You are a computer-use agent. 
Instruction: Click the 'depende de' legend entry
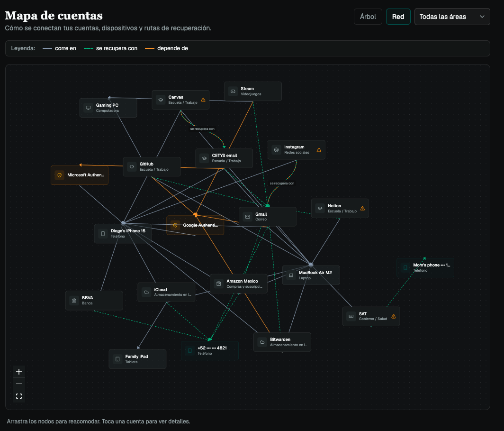click(167, 48)
